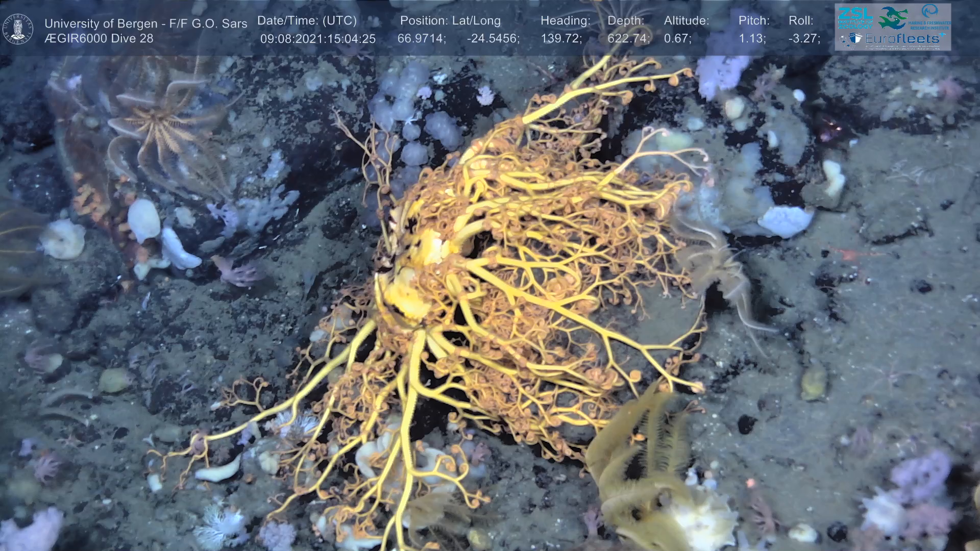Viewport: 980px width, 551px height.
Task: Click the 'University of Bergen - F/F G.O. Sars' text
Action: click(x=145, y=23)
